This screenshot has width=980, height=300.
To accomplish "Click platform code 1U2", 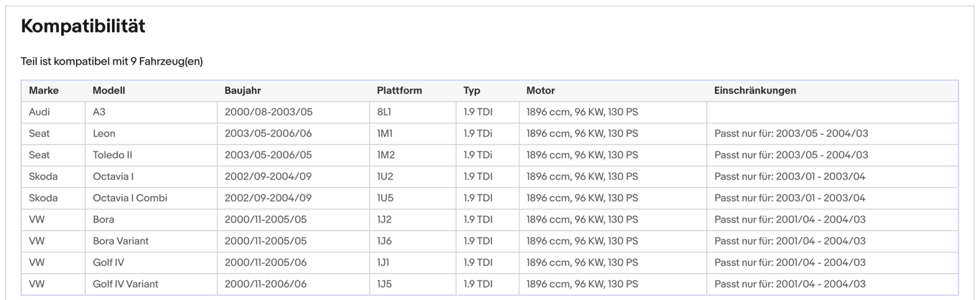I will click(385, 176).
